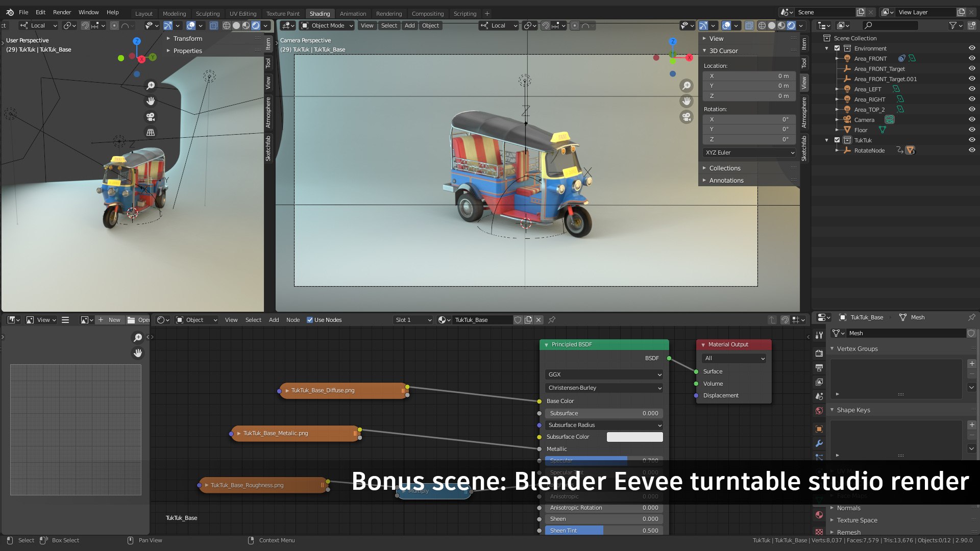This screenshot has height=551, width=980.
Task: Switch User Perspective viewport to solid shading
Action: point(236,26)
